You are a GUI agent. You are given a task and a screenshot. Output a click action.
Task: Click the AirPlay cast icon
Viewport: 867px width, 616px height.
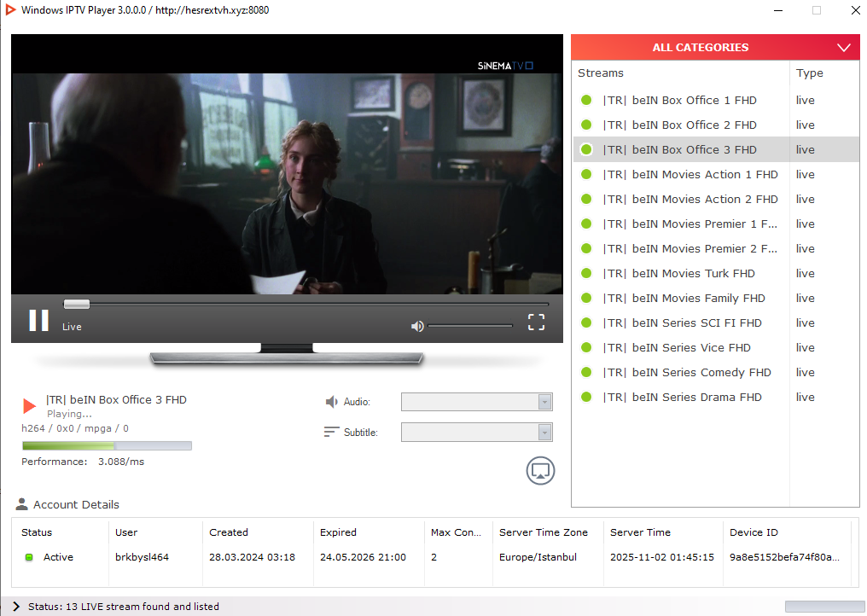[540, 470]
